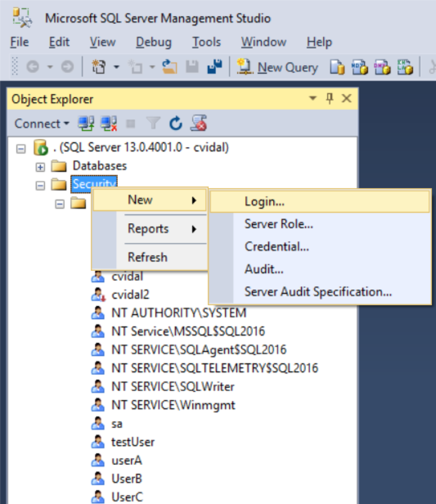Viewport: 436px width, 504px height.
Task: Collapse the subfolder under Security
Action: pos(60,204)
